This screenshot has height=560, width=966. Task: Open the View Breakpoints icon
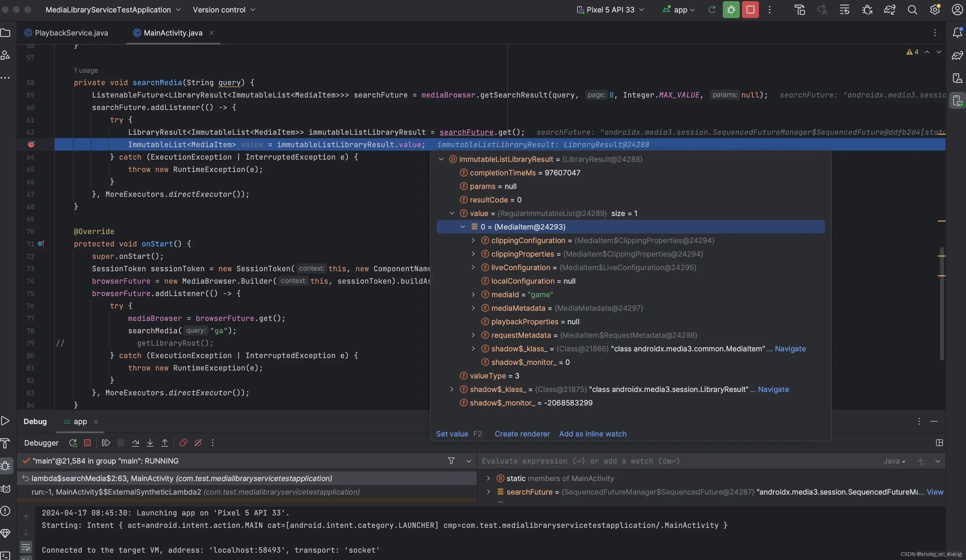[x=183, y=443]
